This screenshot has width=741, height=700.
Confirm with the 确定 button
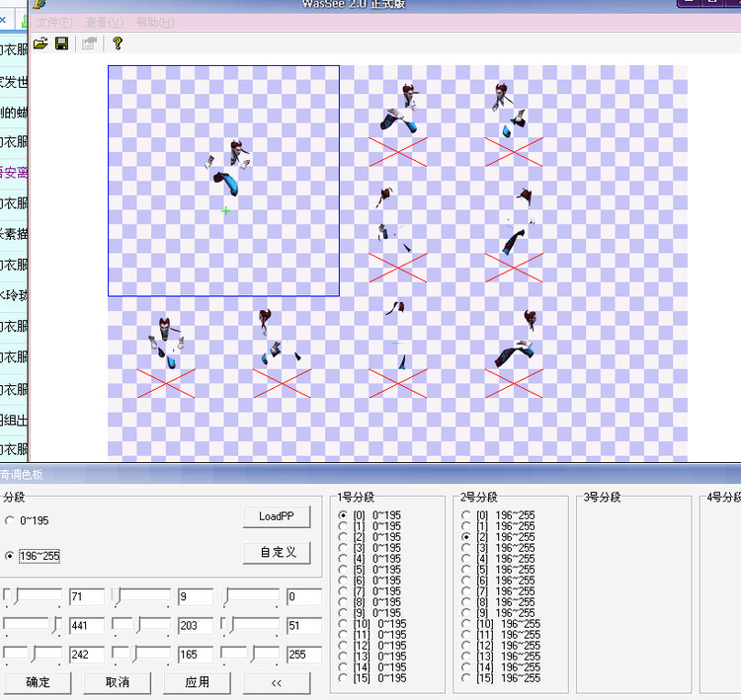[x=38, y=682]
